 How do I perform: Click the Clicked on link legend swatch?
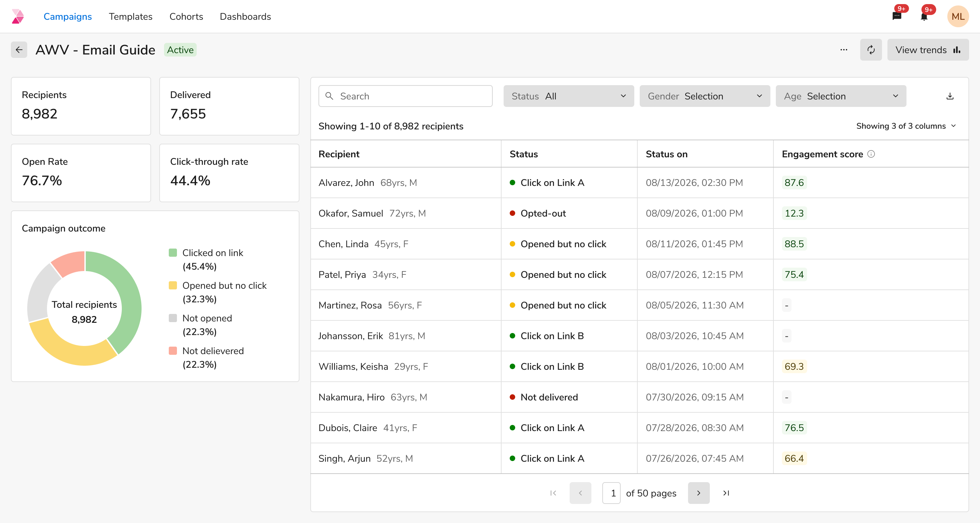tap(173, 253)
